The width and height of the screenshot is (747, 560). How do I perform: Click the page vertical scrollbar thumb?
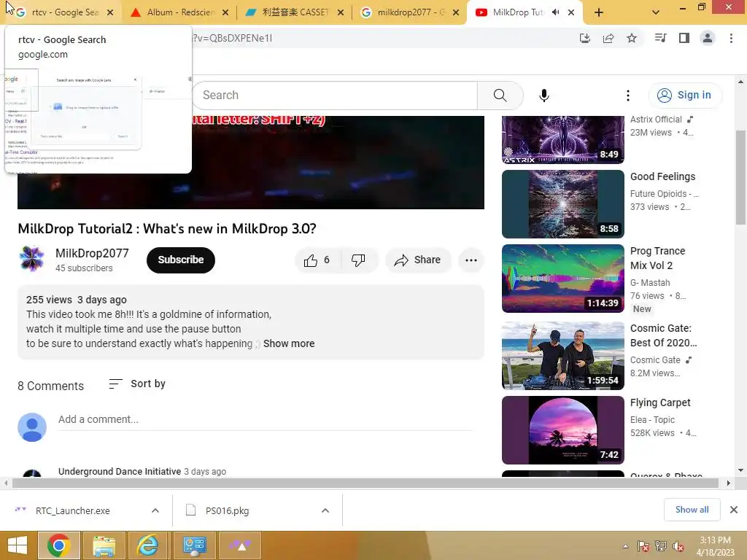pyautogui.click(x=740, y=177)
